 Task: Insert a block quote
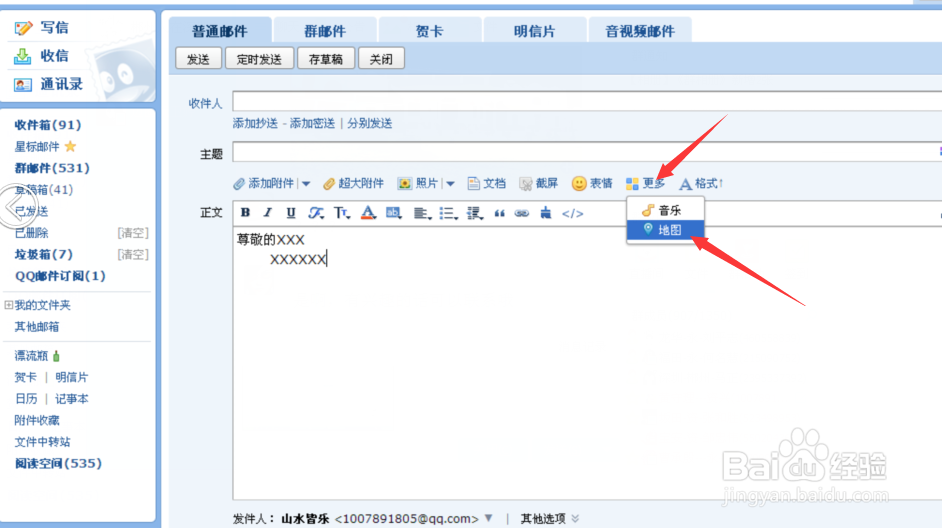(499, 213)
